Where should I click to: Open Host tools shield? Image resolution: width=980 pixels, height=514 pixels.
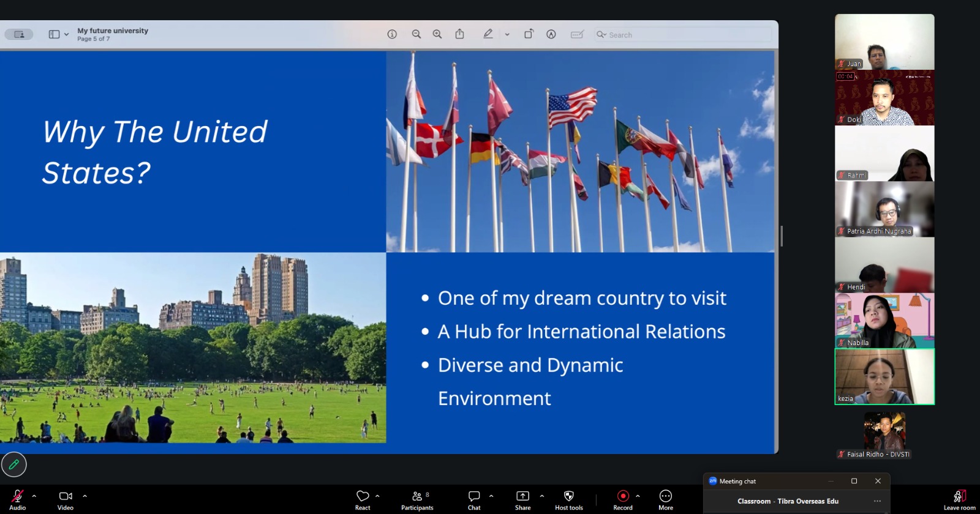(x=569, y=499)
